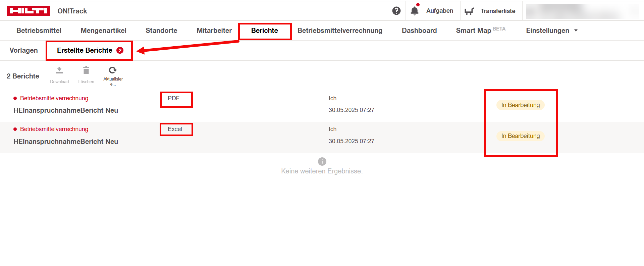Click the Hilti logo
This screenshot has height=266, width=644.
point(29,11)
